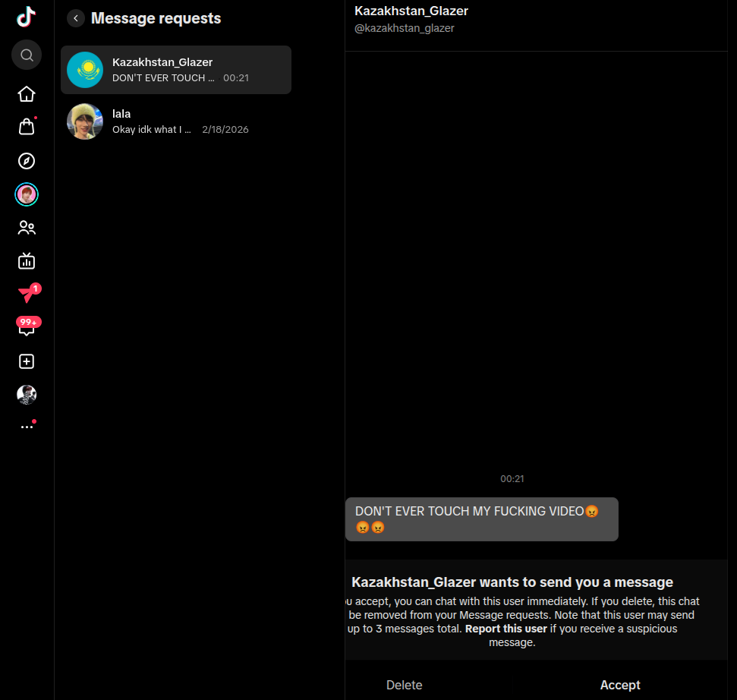Open the search icon in sidebar
The image size is (737, 700).
click(x=27, y=55)
